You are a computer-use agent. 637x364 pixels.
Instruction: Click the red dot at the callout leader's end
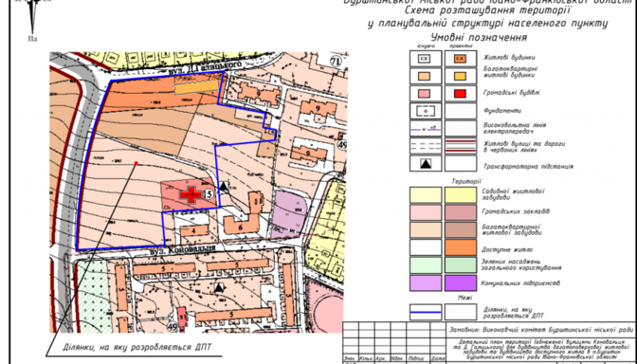(136, 163)
